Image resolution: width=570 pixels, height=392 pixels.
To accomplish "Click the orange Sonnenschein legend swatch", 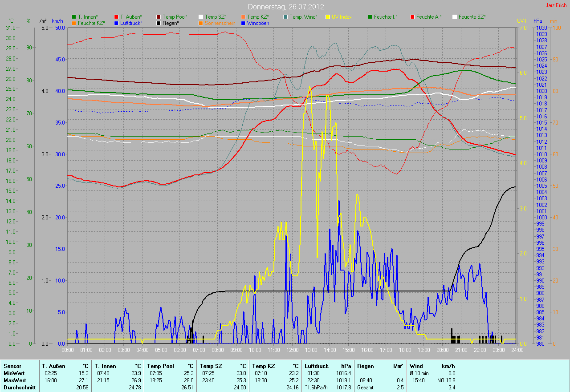I will point(201,23).
